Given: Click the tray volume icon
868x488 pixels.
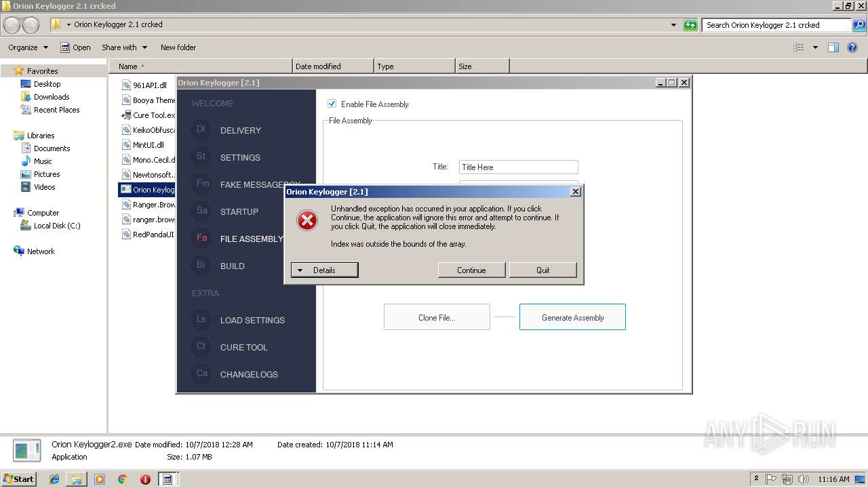Looking at the screenshot, I should (803, 479).
